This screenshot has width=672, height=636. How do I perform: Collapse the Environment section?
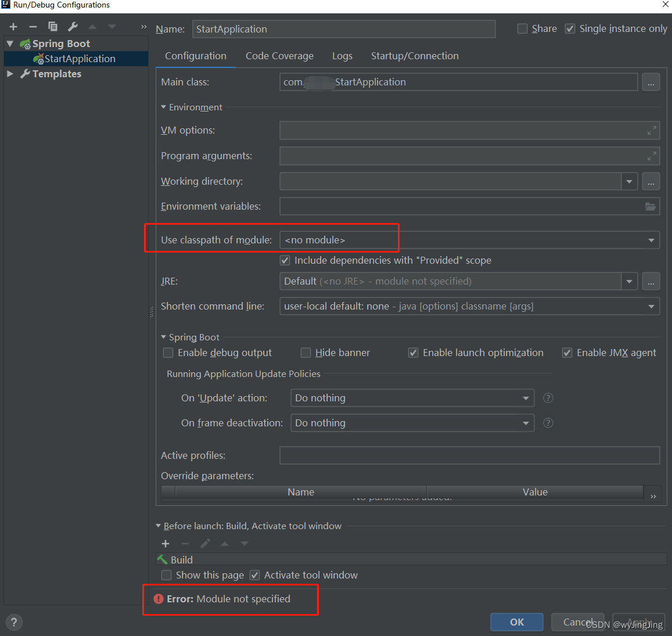click(x=163, y=107)
